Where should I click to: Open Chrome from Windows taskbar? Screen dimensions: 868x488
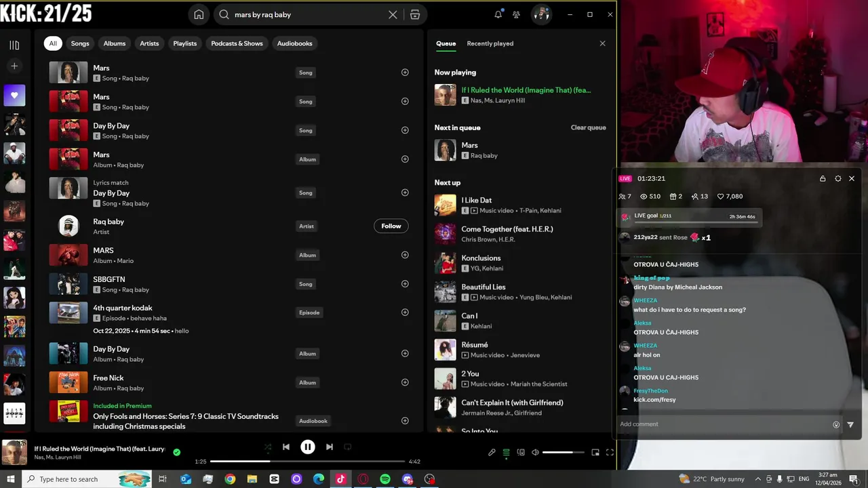pos(230,479)
